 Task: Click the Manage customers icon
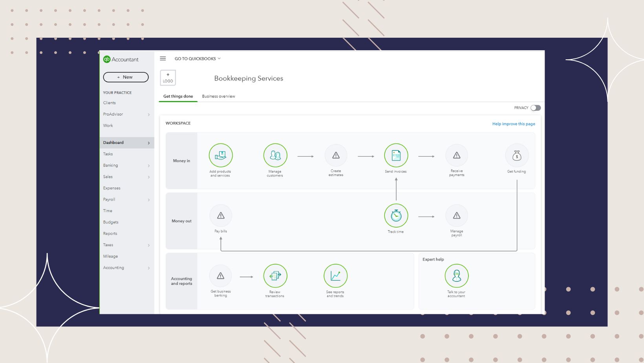point(275,155)
